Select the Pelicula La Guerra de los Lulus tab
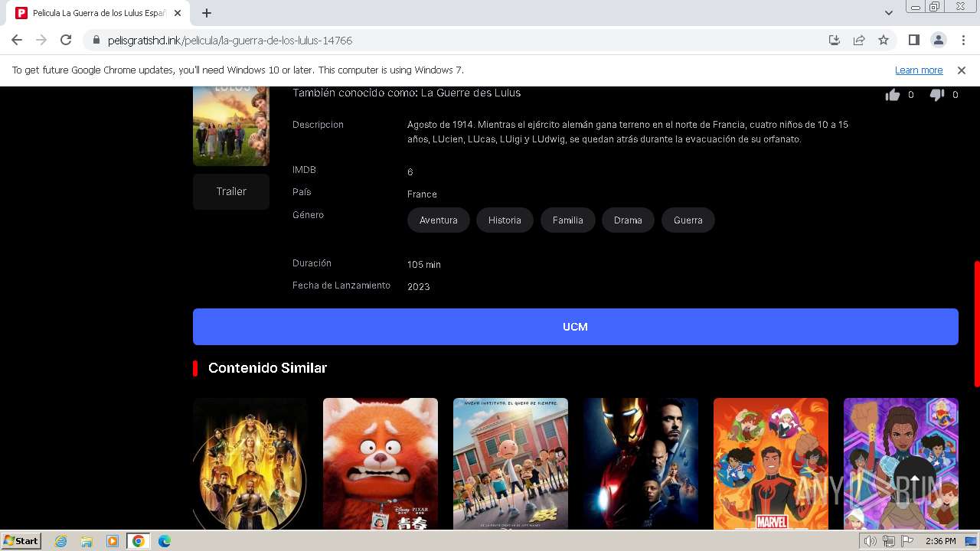 [100, 13]
